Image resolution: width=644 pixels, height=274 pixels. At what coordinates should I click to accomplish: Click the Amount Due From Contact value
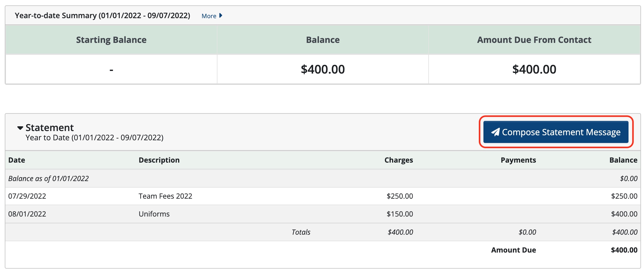534,69
